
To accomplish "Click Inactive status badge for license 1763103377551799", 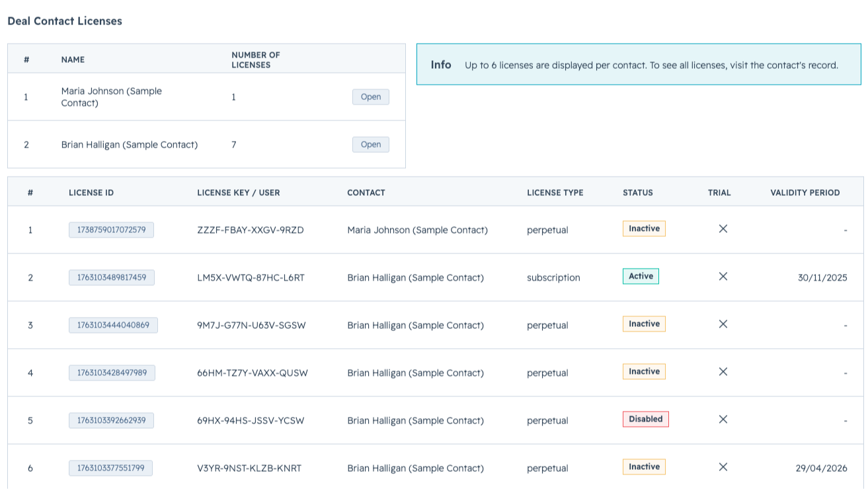I will [x=644, y=467].
